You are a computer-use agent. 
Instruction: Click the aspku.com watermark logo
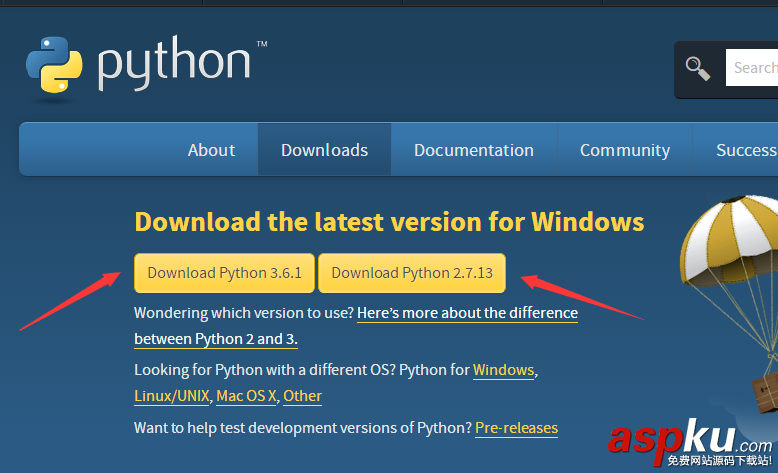689,441
